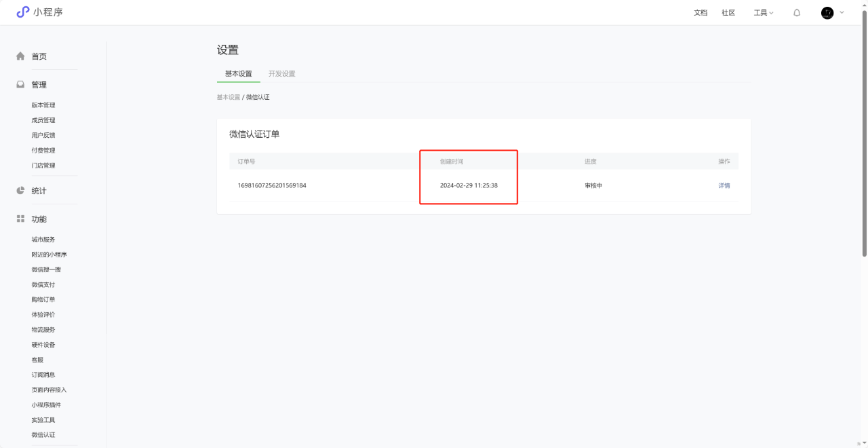Open 附近的小程序 in sidebar
This screenshot has height=448, width=868.
(49, 255)
